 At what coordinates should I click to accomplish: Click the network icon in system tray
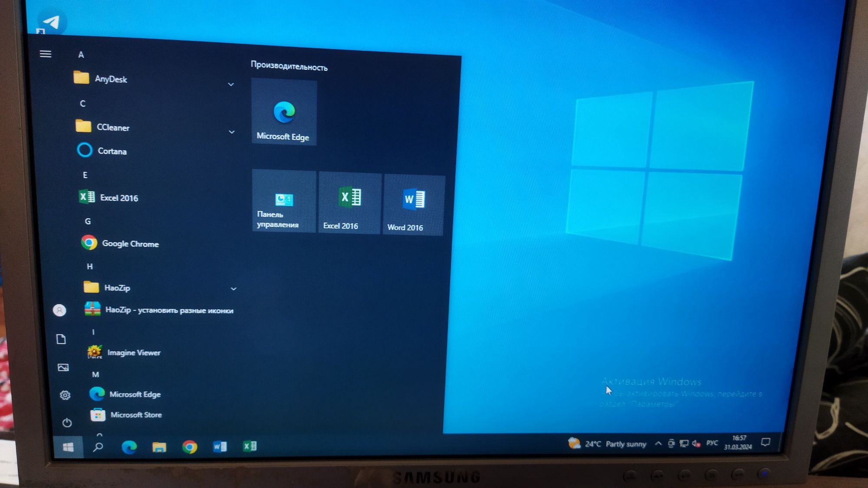[684, 443]
